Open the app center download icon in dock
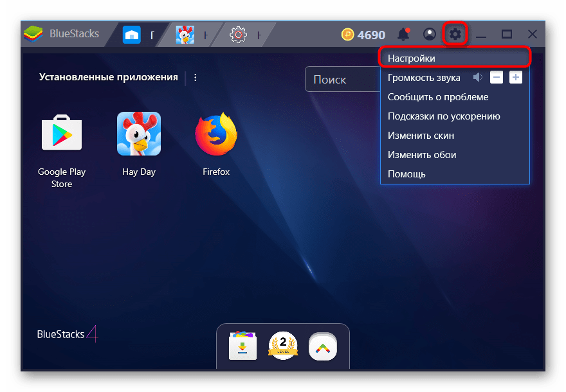566x392 pixels. pos(242,346)
